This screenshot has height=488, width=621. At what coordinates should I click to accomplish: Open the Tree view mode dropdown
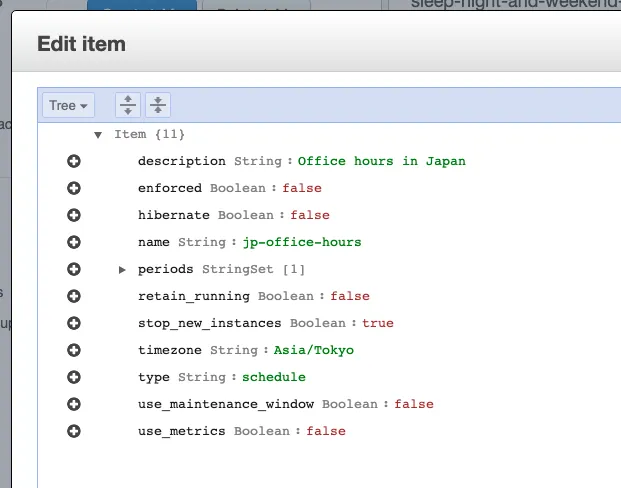(x=69, y=105)
